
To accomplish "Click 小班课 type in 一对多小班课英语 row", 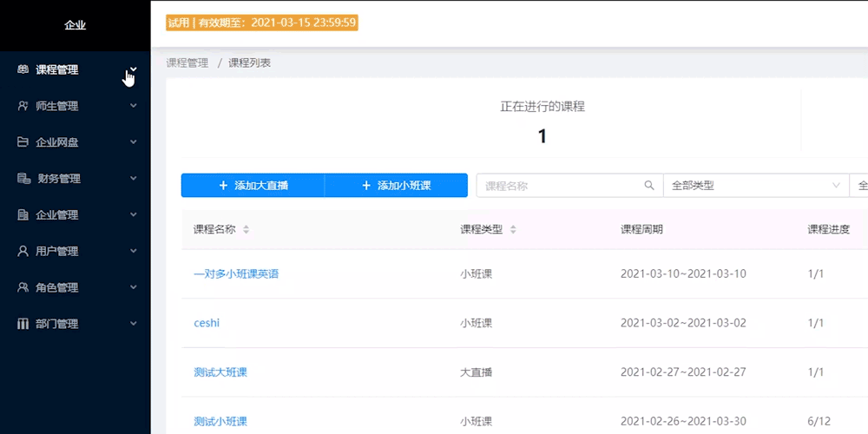I will (x=476, y=274).
